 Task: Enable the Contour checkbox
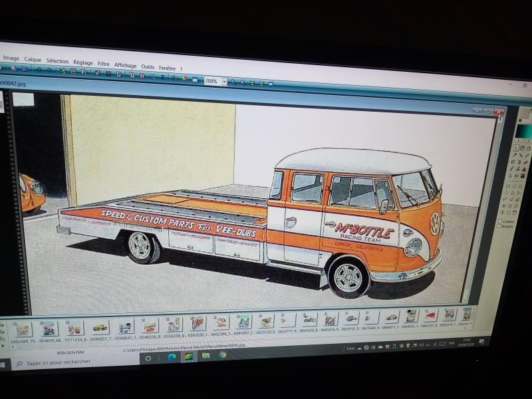pyautogui.click(x=500, y=221)
